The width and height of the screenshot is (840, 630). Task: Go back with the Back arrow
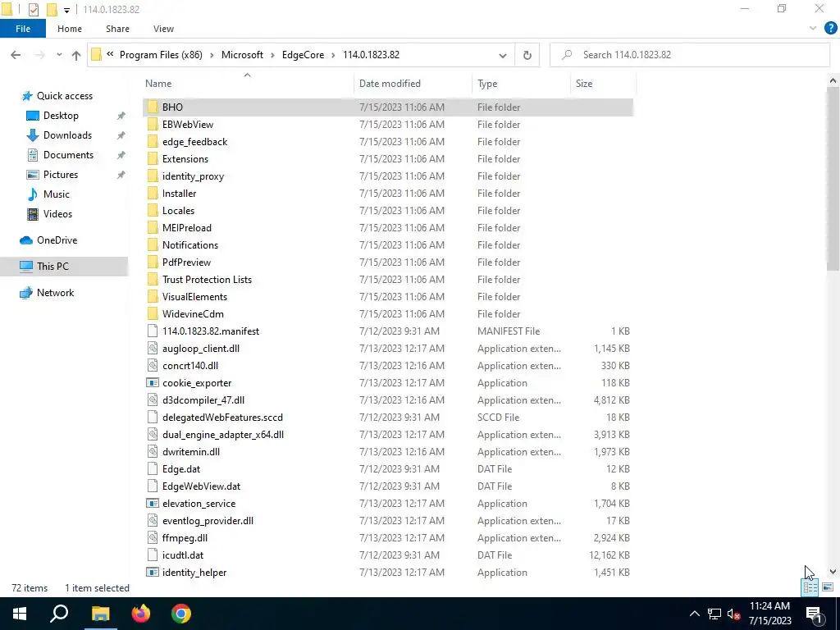click(16, 55)
